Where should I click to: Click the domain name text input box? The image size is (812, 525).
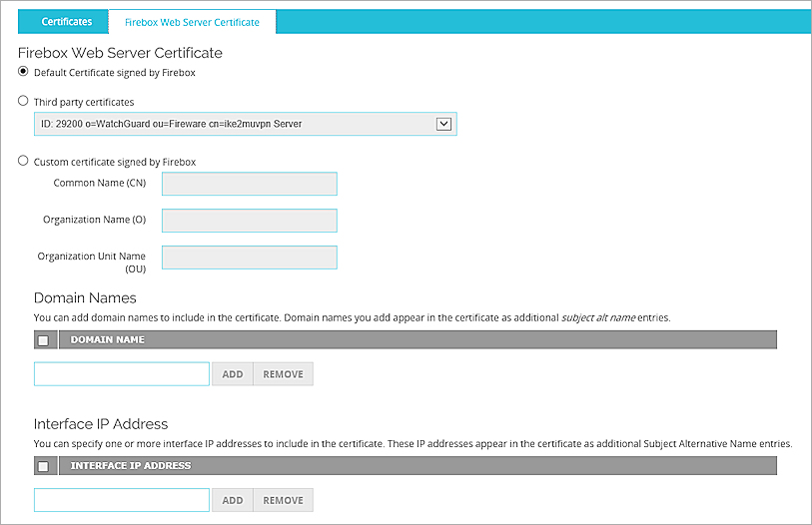click(x=121, y=374)
